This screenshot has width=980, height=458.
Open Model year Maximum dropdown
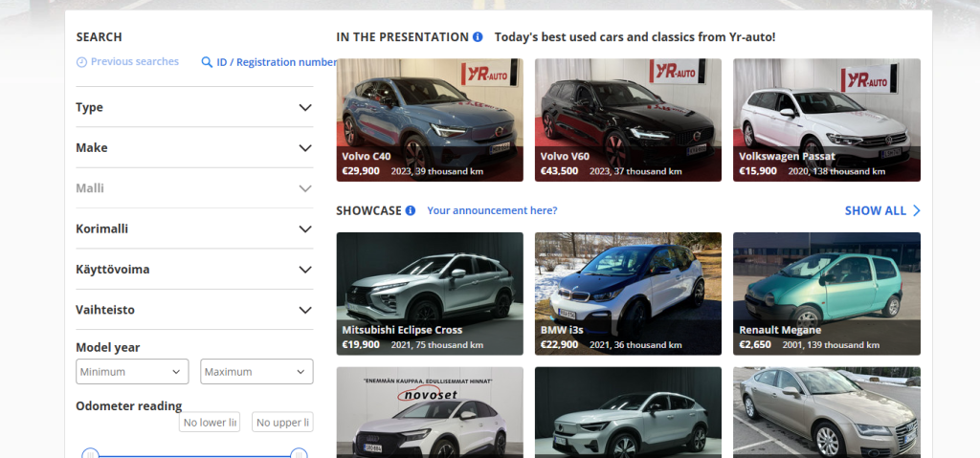[x=256, y=372]
